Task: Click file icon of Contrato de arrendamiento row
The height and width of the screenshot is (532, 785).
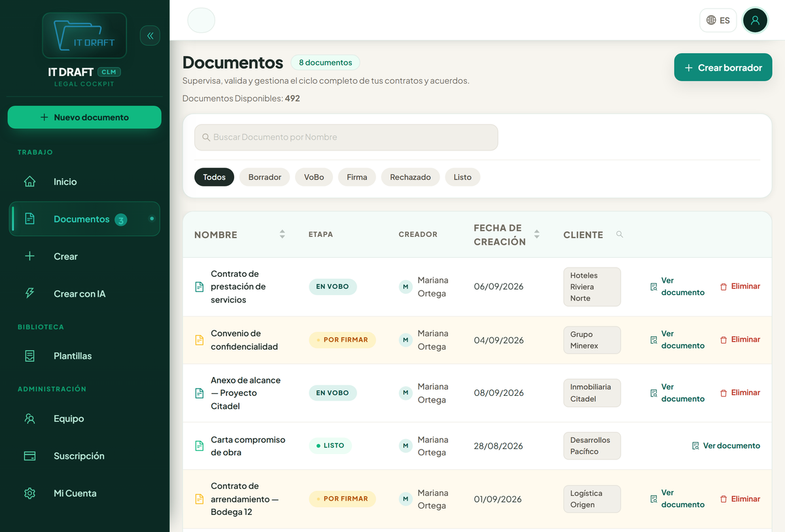Action: (200, 499)
